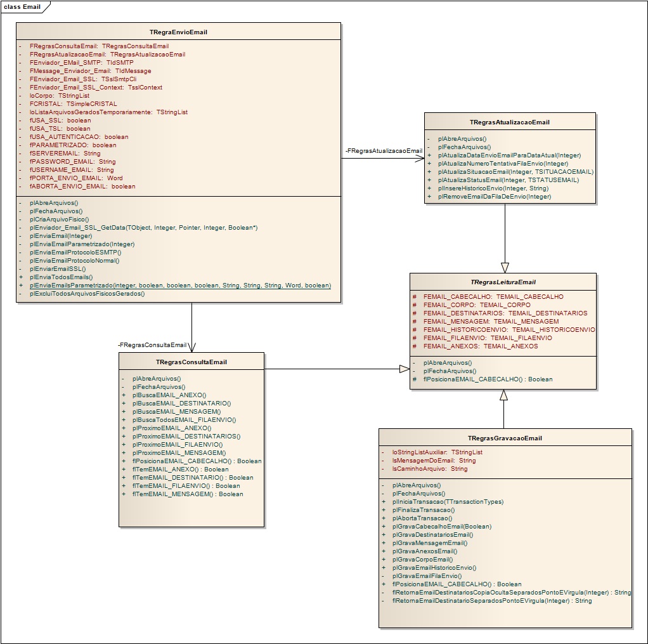
Task: Select the TRegrasLeituraEmail abstract class title
Action: (503, 282)
